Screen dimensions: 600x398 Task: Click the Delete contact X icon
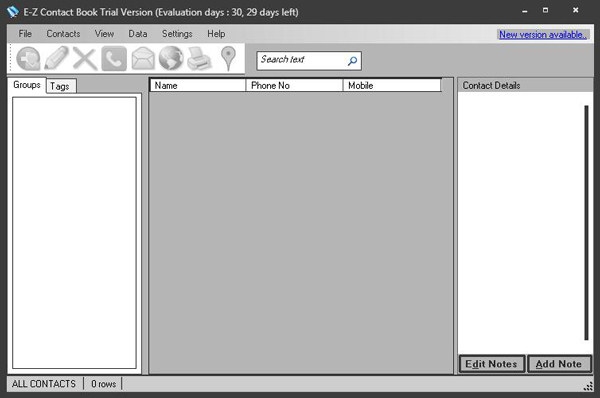point(85,59)
